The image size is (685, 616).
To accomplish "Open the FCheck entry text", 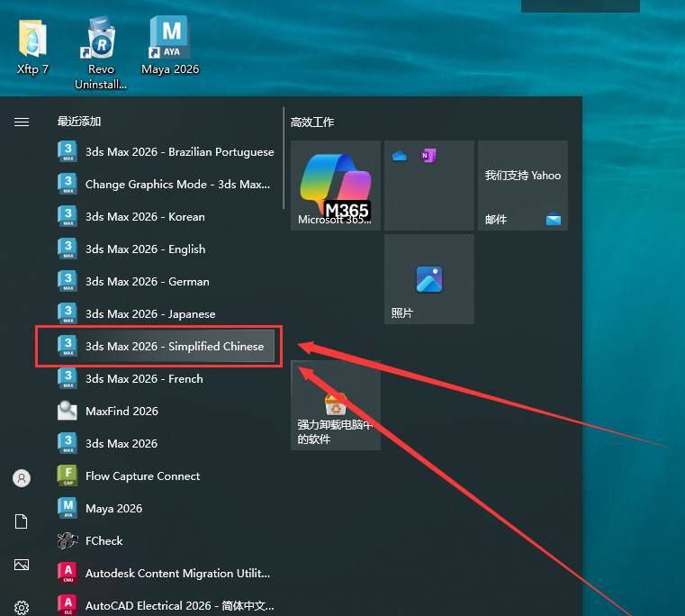I will click(x=104, y=541).
